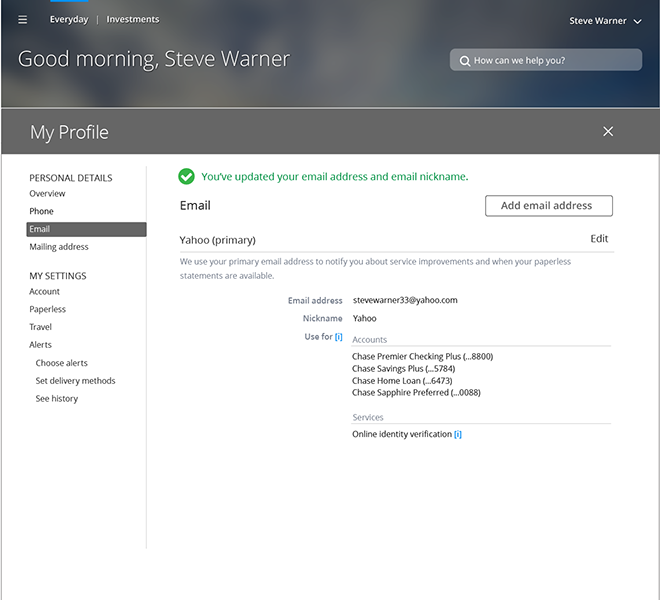This screenshot has width=660, height=600.
Task: Click the How can we help you search field
Action: (546, 60)
